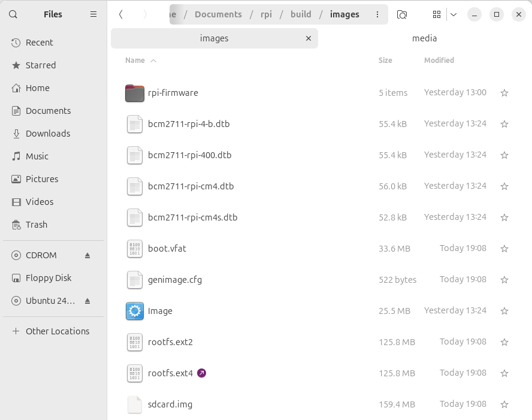The height and width of the screenshot is (420, 532).
Task: Eject the CDROM drive
Action: pyautogui.click(x=87, y=255)
